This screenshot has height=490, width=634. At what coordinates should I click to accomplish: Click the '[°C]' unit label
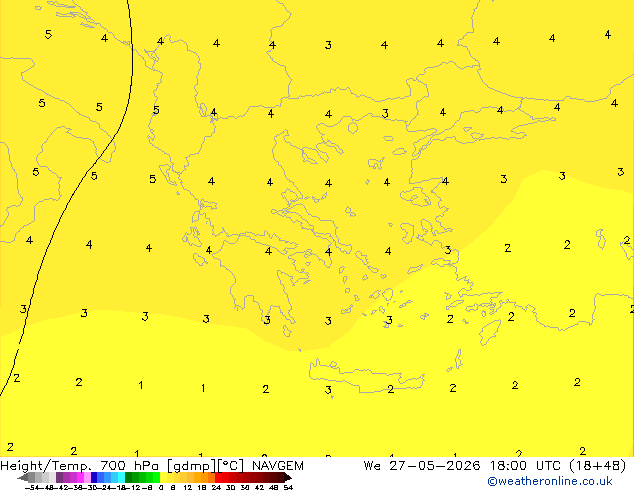click(x=231, y=466)
